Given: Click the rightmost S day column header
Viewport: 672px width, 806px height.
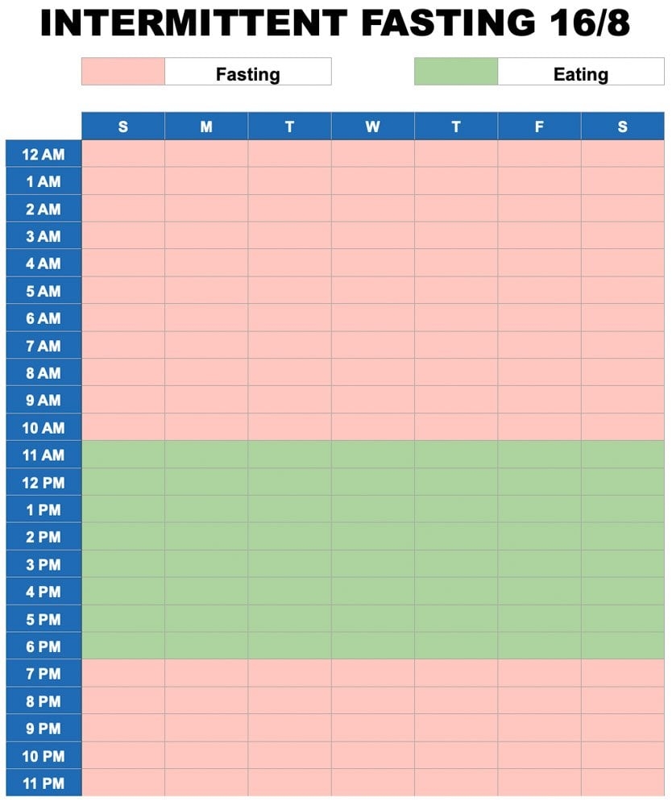Looking at the screenshot, I should point(622,127).
